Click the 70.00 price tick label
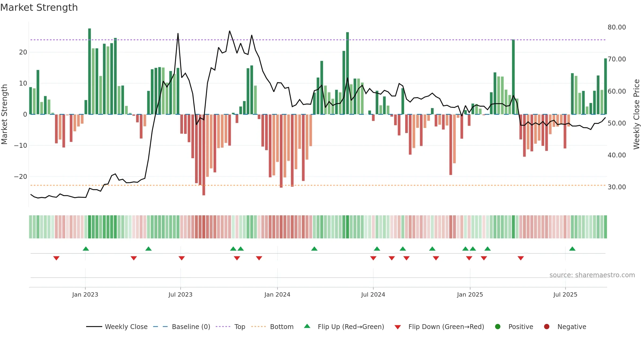 [617, 59]
